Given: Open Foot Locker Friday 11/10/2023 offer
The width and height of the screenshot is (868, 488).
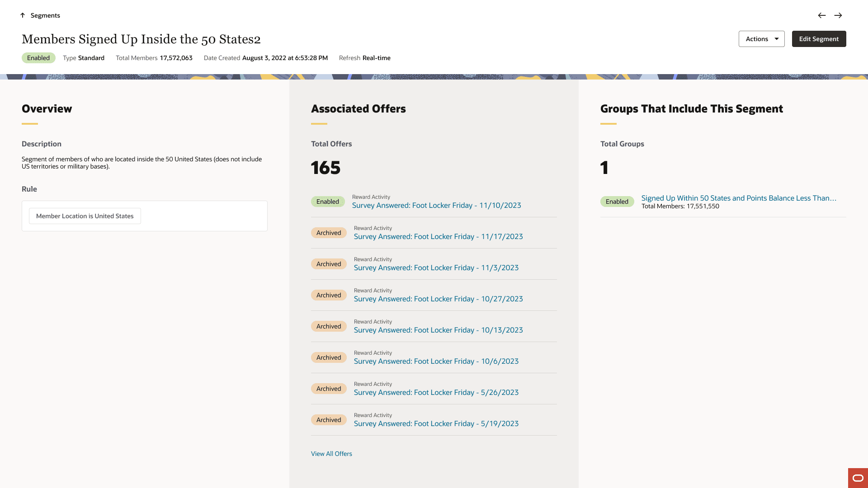Looking at the screenshot, I should [x=436, y=206].
